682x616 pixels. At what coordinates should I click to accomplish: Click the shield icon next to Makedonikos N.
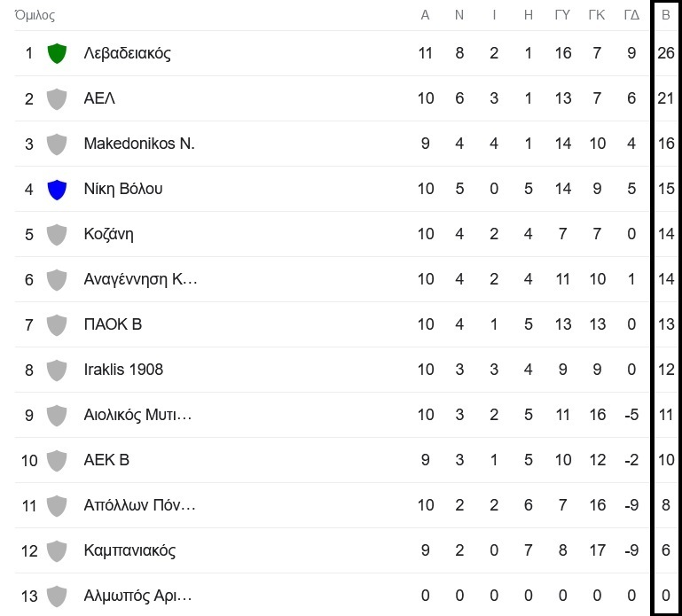tap(57, 144)
